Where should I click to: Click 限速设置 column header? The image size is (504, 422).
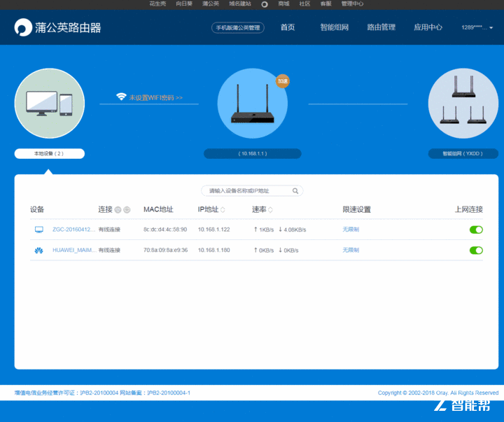pyautogui.click(x=356, y=209)
